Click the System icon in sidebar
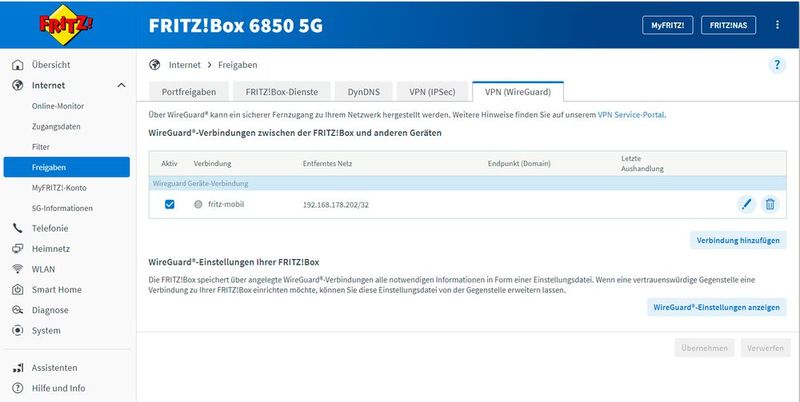The image size is (800, 402). coord(17,330)
